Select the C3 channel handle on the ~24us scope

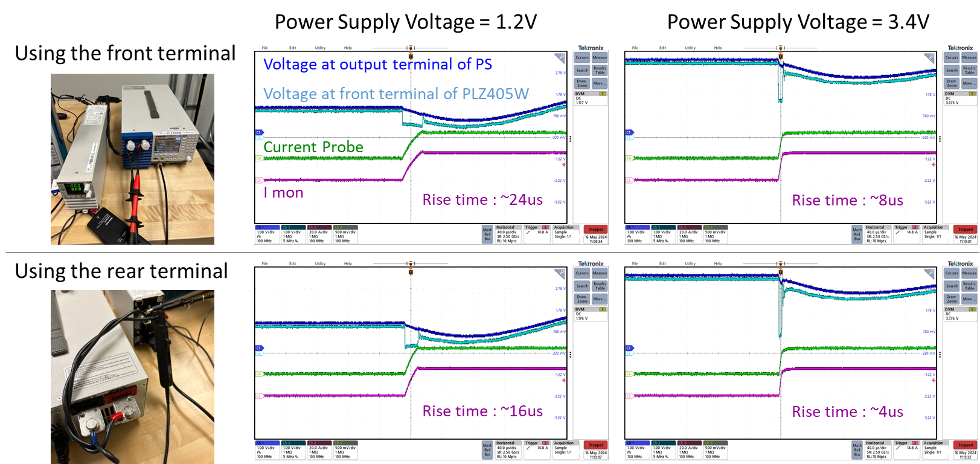259,180
